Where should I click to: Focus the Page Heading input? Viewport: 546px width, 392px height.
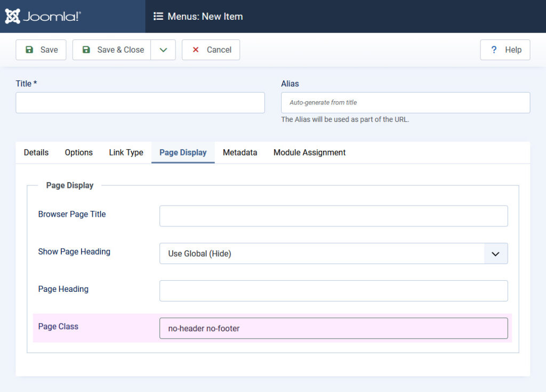[x=333, y=291]
